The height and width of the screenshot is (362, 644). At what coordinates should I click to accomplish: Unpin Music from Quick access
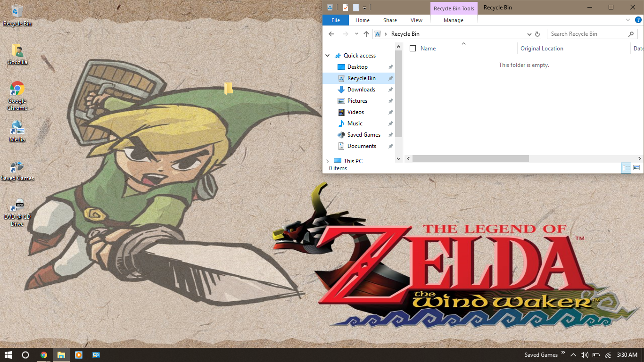tap(390, 123)
